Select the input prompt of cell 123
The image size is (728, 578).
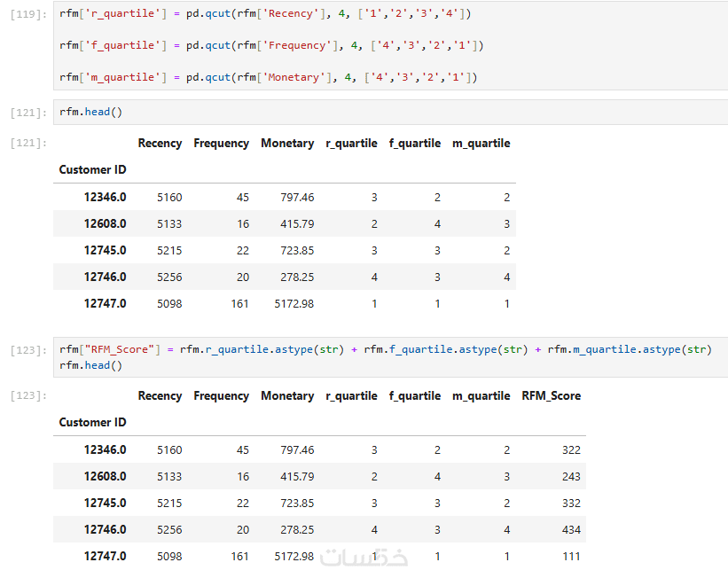tap(32, 350)
